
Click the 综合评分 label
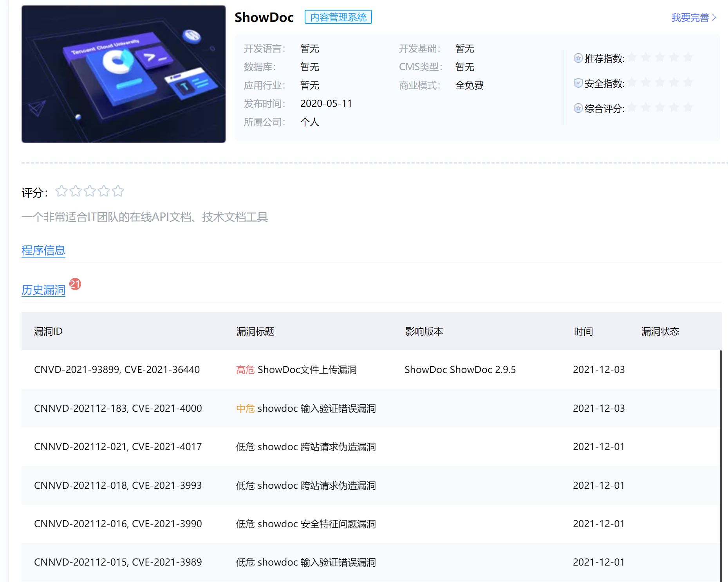pos(604,108)
